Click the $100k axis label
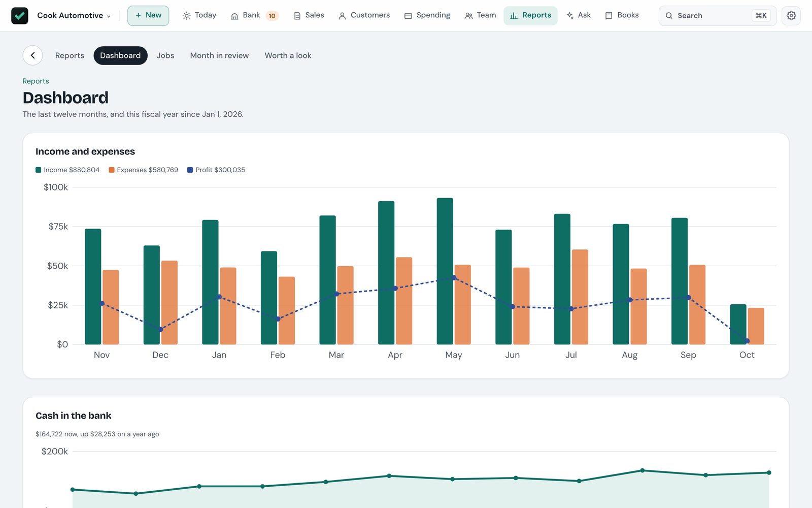Viewport: 812px width, 508px height. pos(56,187)
